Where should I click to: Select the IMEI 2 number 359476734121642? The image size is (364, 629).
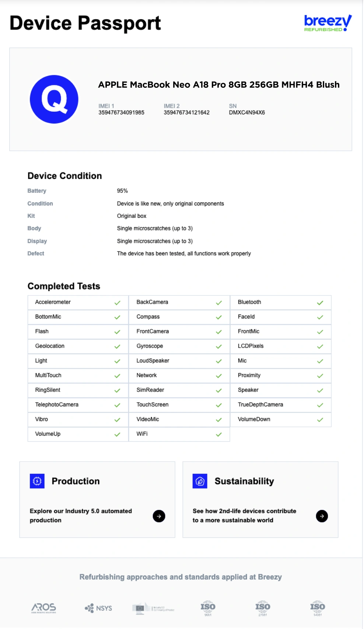(186, 112)
